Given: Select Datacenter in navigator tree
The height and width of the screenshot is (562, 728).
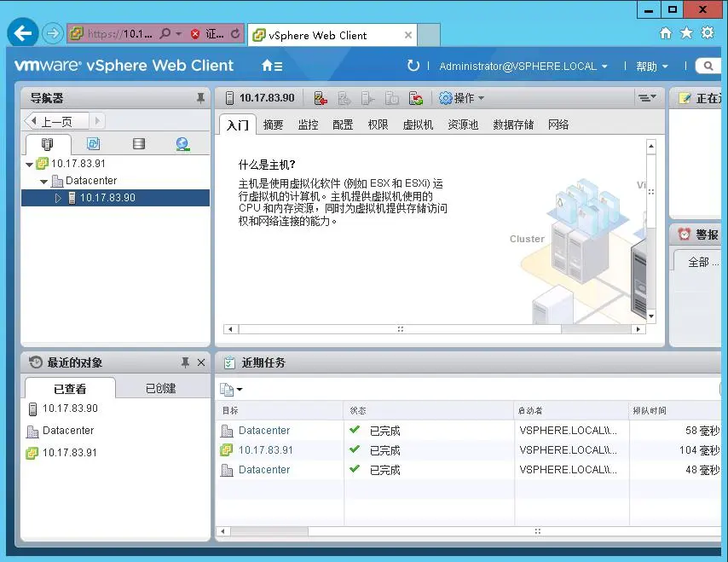Looking at the screenshot, I should click(91, 180).
